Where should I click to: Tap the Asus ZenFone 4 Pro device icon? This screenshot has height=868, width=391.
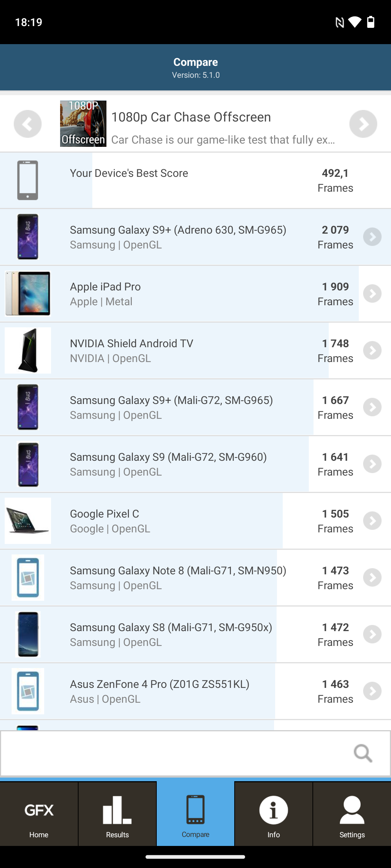click(28, 691)
